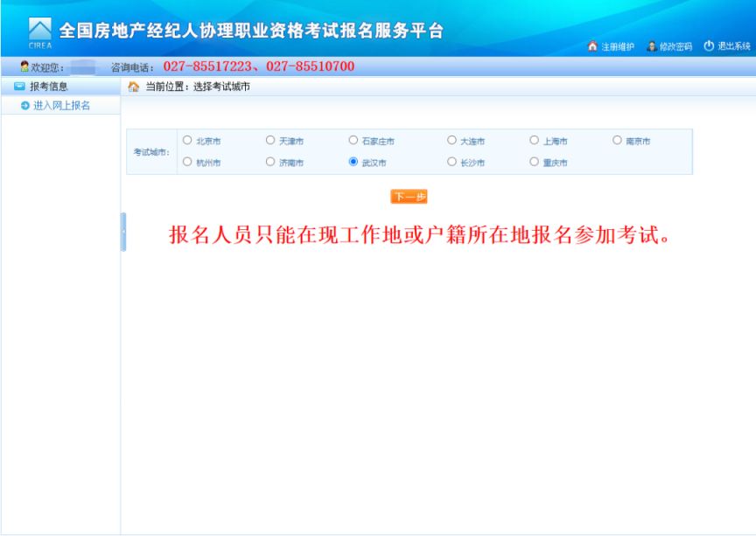Click 退出系统 to log out
This screenshot has width=756, height=536.
click(734, 46)
